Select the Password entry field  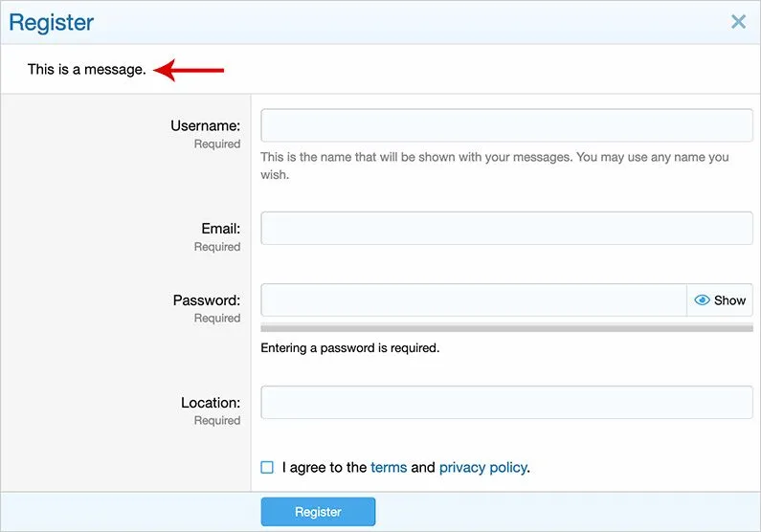pos(473,300)
